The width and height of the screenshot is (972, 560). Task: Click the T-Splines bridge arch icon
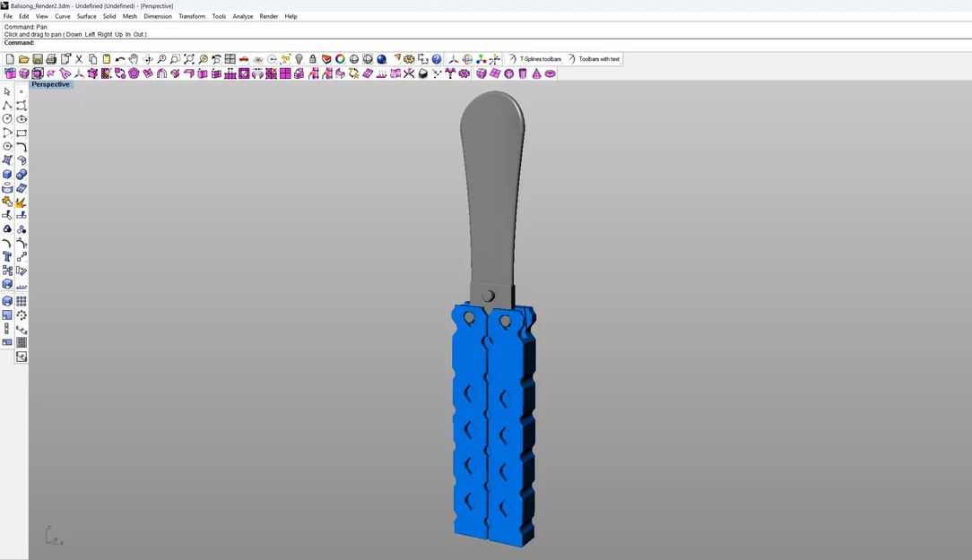point(161,73)
